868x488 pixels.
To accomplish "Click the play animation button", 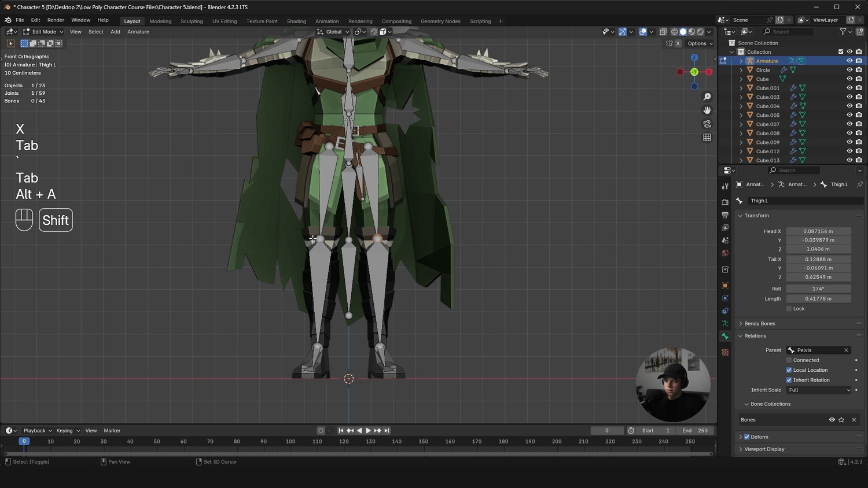I will click(x=368, y=431).
